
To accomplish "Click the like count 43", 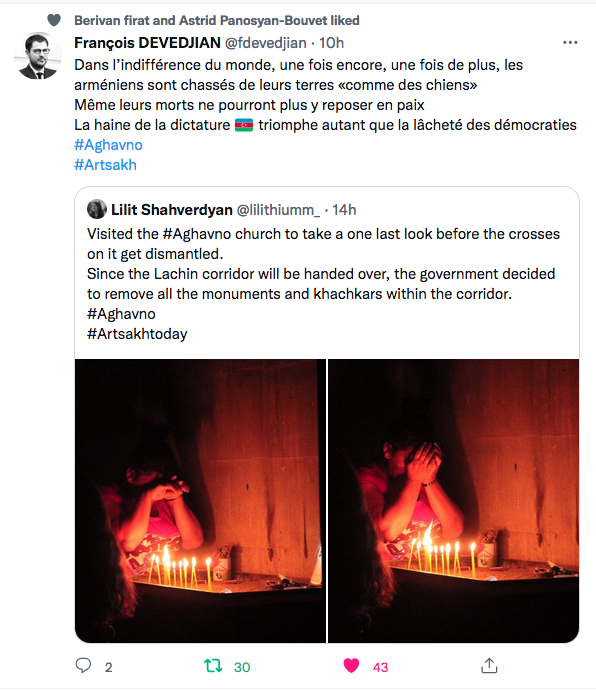I will coord(381,667).
